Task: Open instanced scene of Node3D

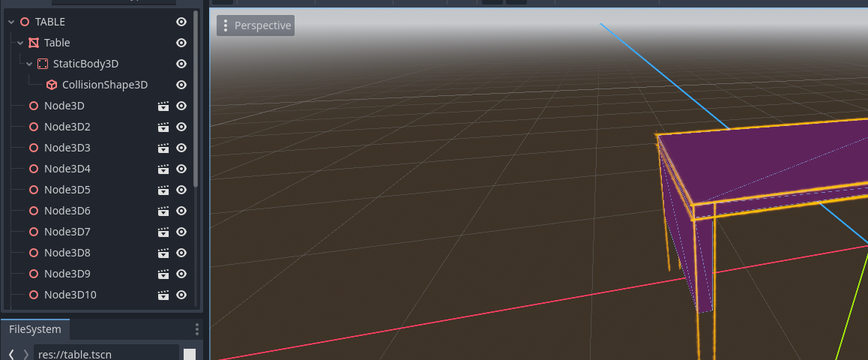Action: [163, 106]
